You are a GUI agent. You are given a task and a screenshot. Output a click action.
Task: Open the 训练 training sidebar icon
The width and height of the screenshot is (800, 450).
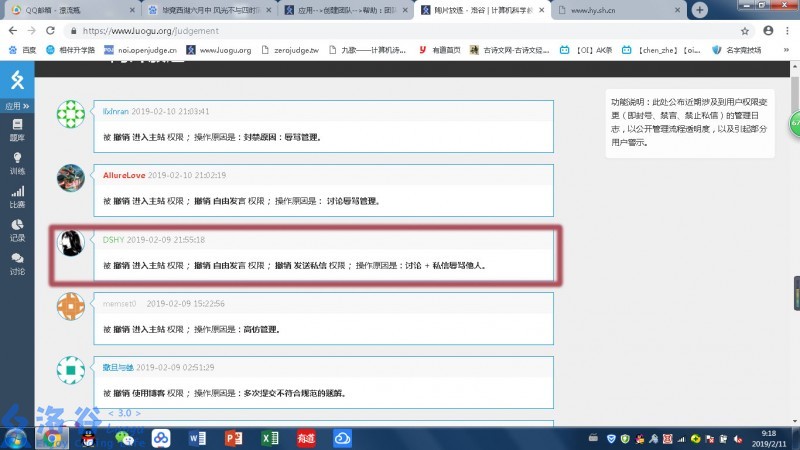pos(17,162)
